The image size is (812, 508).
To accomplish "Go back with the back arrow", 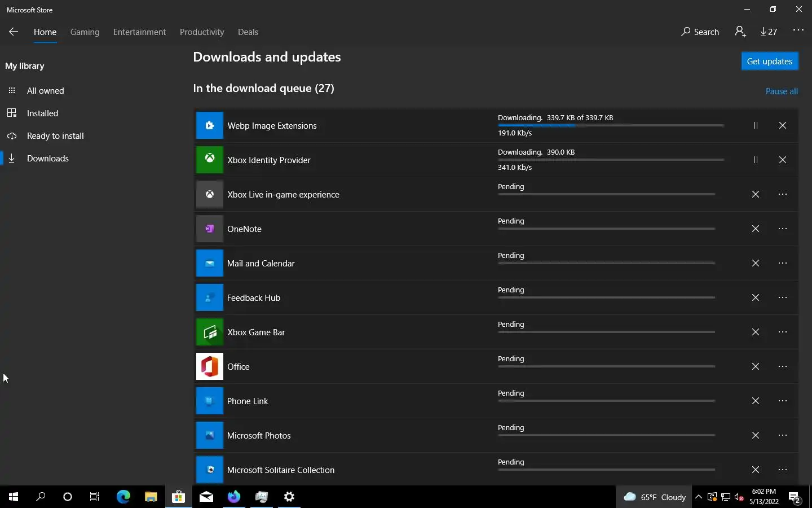I will pos(14,32).
